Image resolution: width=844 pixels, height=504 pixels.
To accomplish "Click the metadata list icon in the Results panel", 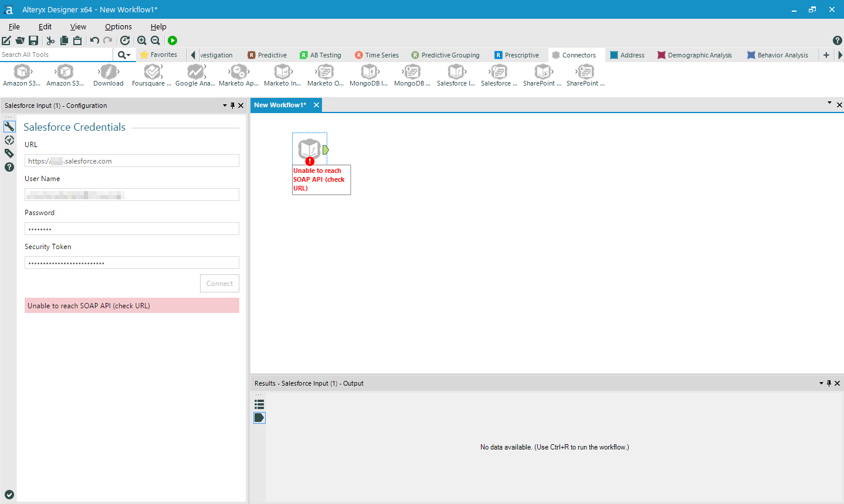I will [259, 404].
